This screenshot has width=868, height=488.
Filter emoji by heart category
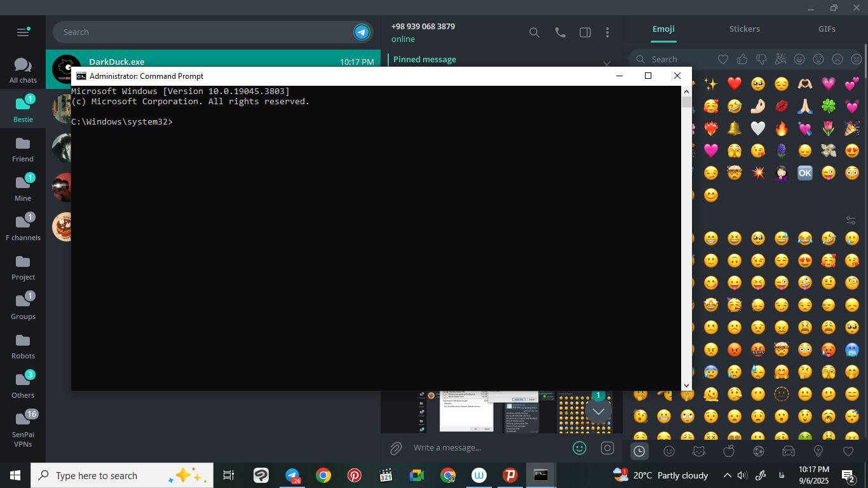(723, 59)
